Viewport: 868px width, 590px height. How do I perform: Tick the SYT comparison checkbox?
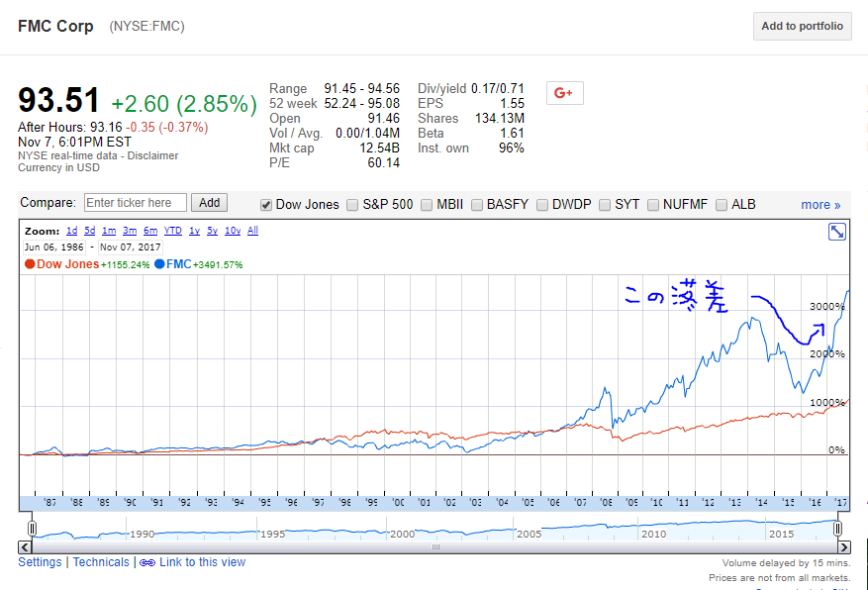pos(605,205)
